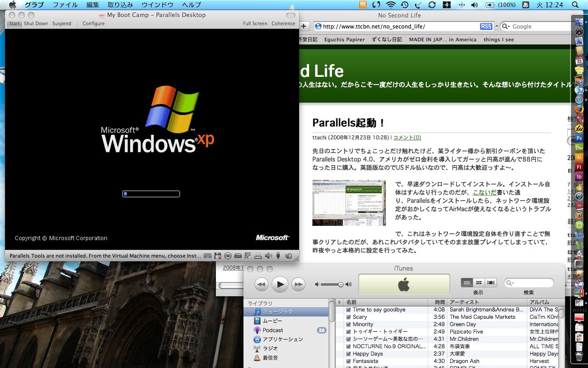588x368 pixels.
Task: Open iTunes search field dropdown magnifier
Action: 510,283
